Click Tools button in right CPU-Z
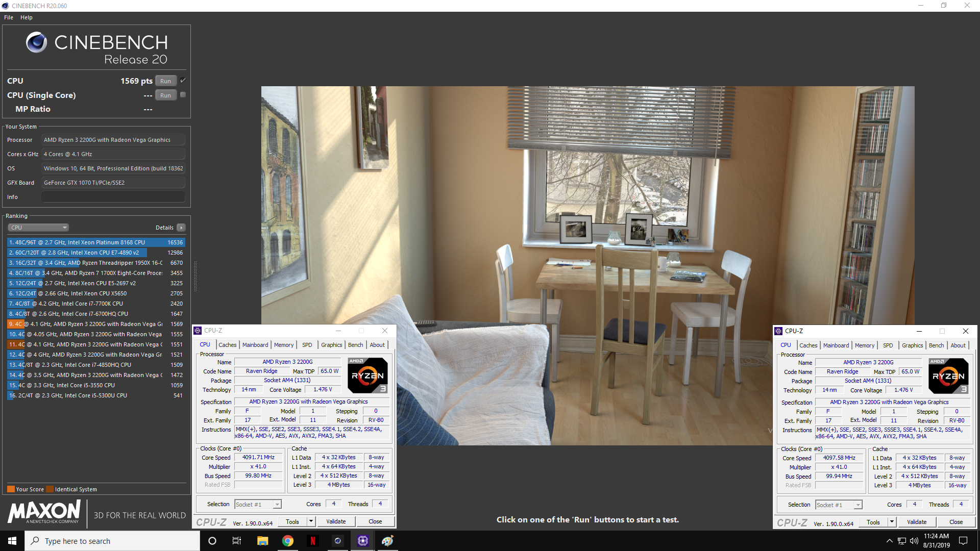 click(x=873, y=522)
